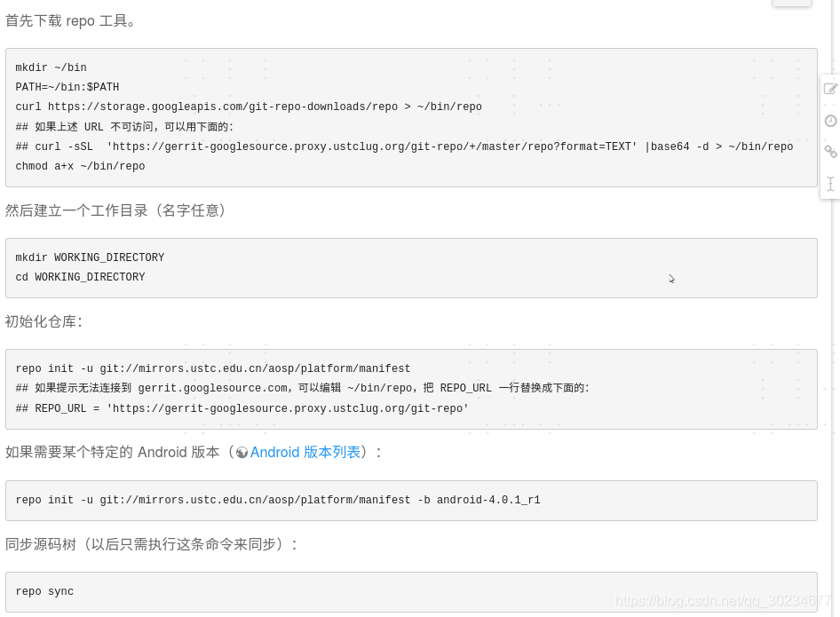Click the curl -sSL gerrit proxy comment line

(405, 146)
